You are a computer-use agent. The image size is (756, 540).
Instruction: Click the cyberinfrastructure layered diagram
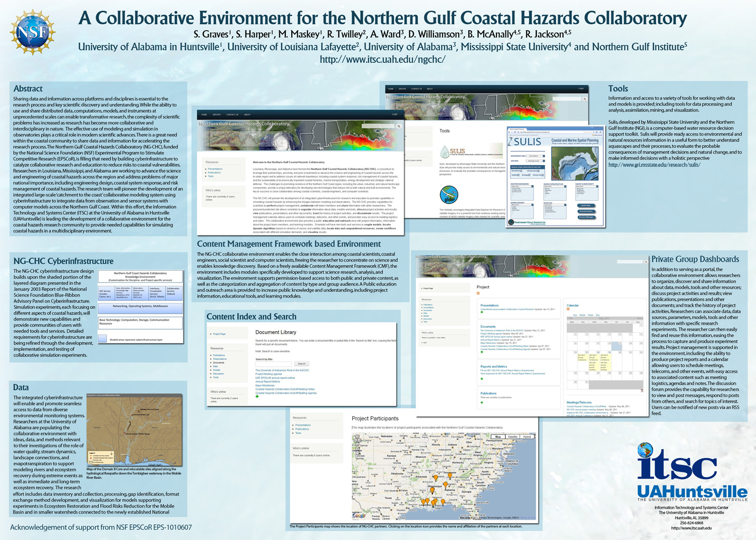140,308
